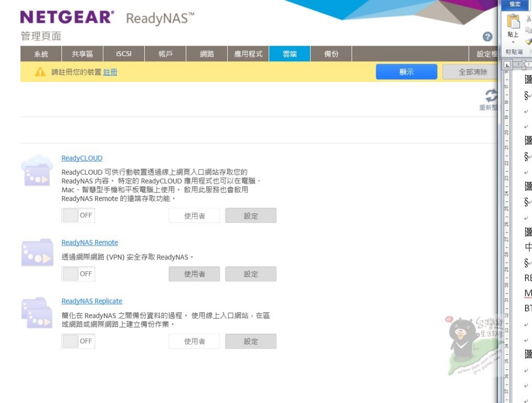Click 使用者 button for ReadyCLOUD
The height and width of the screenshot is (403, 532).
click(x=195, y=216)
